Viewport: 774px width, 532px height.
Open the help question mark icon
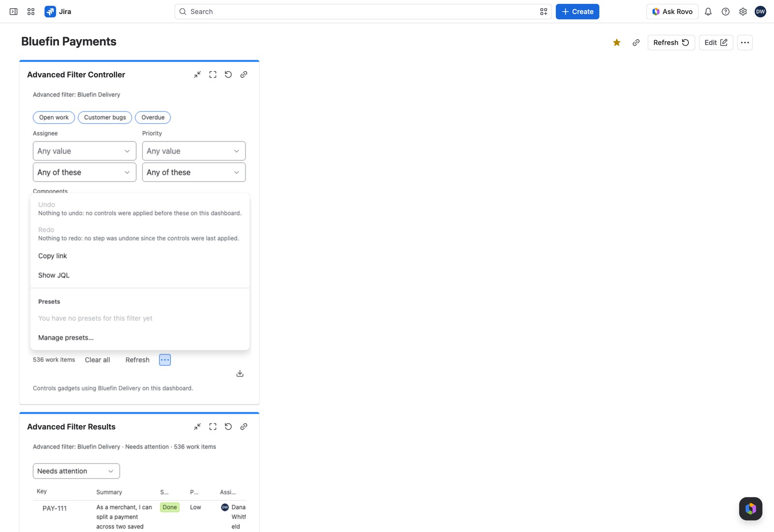coord(726,12)
